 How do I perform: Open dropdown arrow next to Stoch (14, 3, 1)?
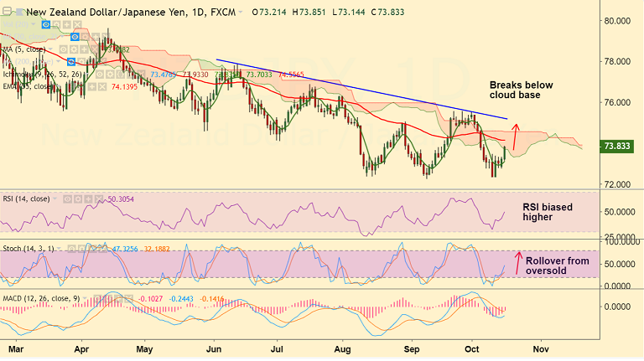tap(59, 248)
